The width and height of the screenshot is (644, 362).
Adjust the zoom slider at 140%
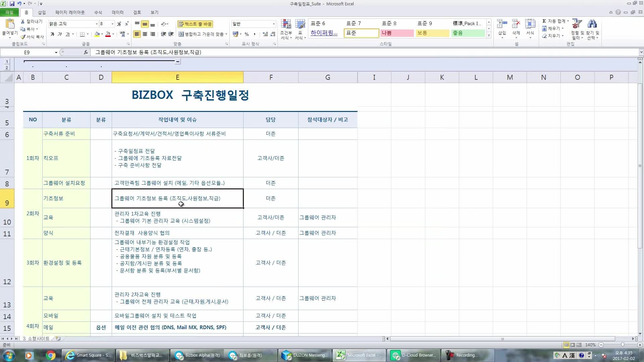click(623, 345)
